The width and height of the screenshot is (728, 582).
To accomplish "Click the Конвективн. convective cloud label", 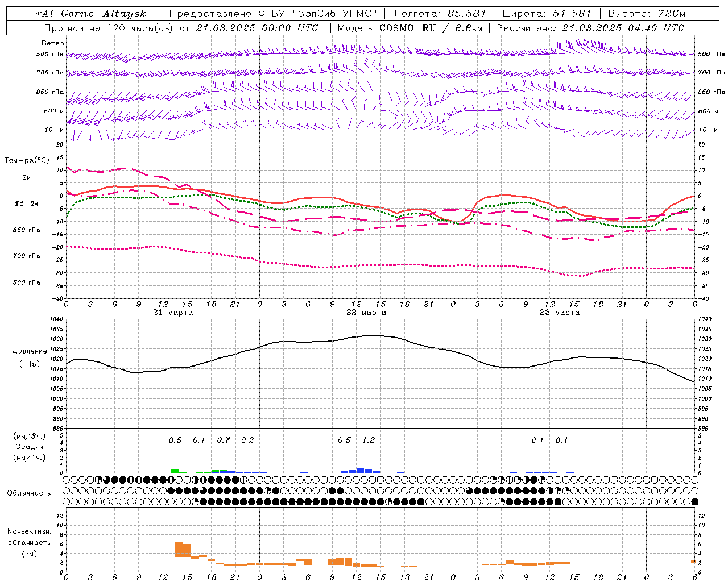I will coord(29,531).
